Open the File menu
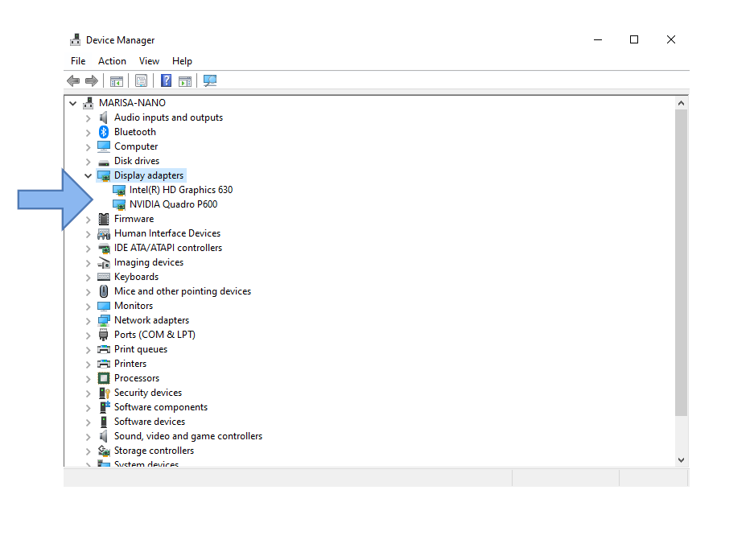The height and width of the screenshot is (560, 750). [78, 61]
